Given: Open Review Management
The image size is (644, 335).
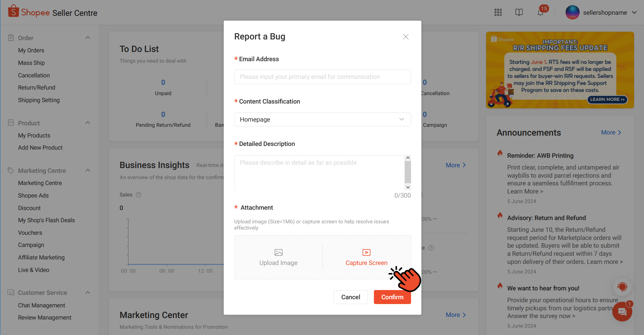Looking at the screenshot, I should [x=45, y=318].
